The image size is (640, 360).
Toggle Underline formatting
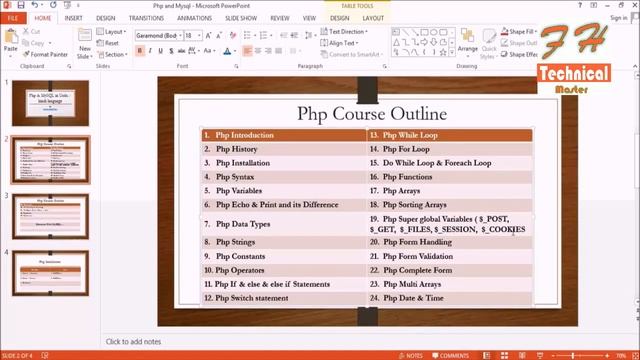click(160, 51)
